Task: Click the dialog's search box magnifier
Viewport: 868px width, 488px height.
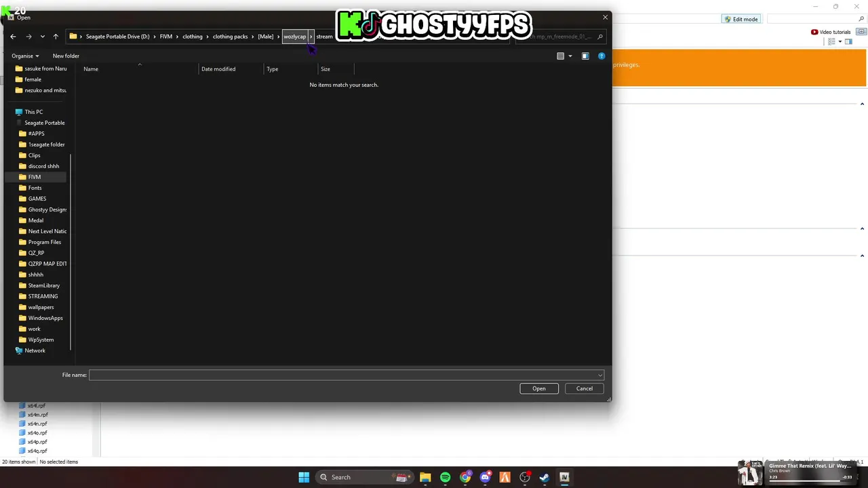Action: coord(600,37)
